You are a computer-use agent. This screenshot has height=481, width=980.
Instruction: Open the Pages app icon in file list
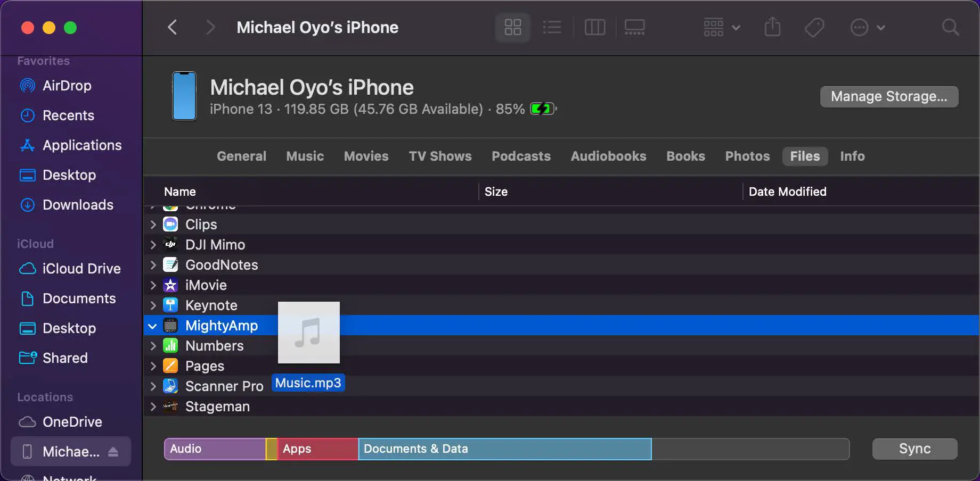pyautogui.click(x=170, y=366)
